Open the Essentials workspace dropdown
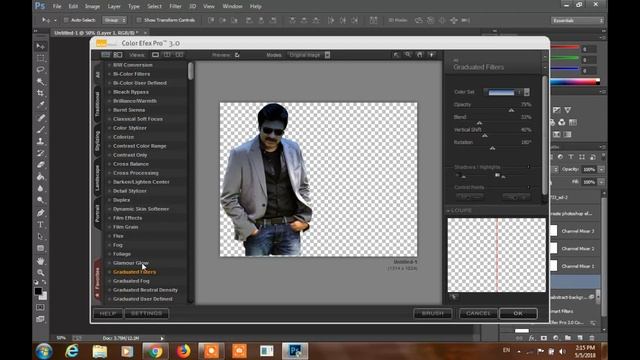 pyautogui.click(x=577, y=20)
